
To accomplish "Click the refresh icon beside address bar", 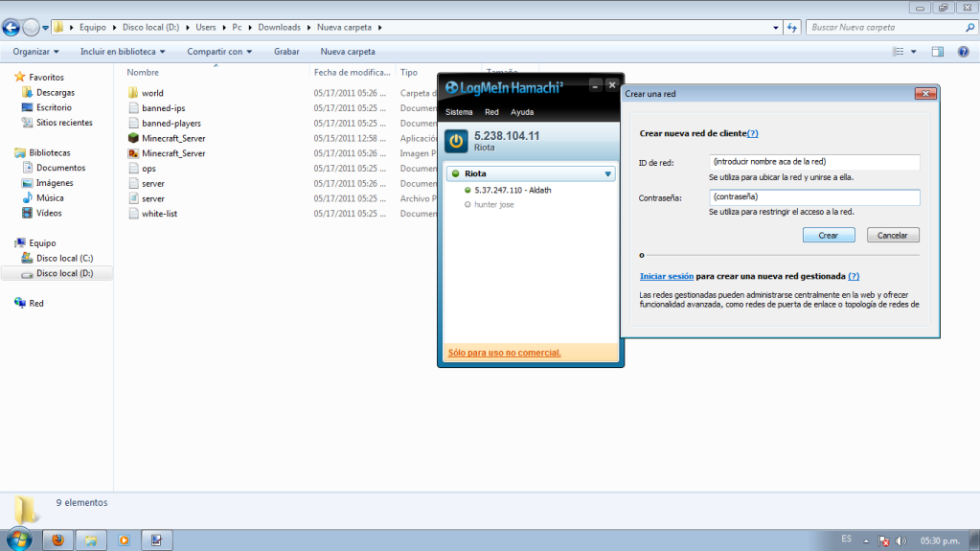I will click(792, 28).
